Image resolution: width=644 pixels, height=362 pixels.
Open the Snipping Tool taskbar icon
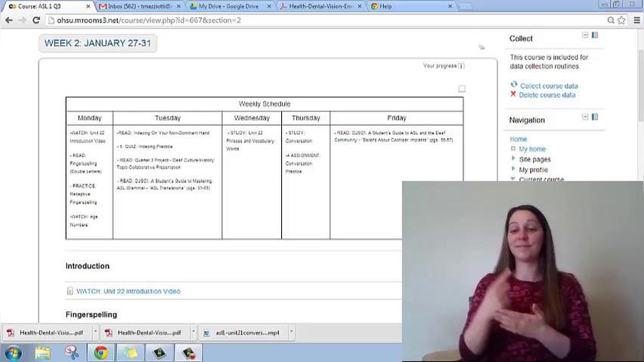point(72,353)
